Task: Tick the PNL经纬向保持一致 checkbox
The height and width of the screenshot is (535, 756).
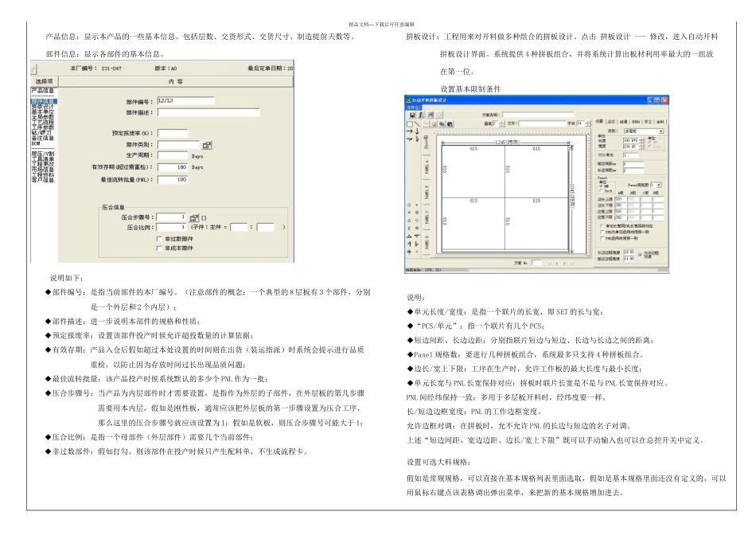Action: click(602, 238)
